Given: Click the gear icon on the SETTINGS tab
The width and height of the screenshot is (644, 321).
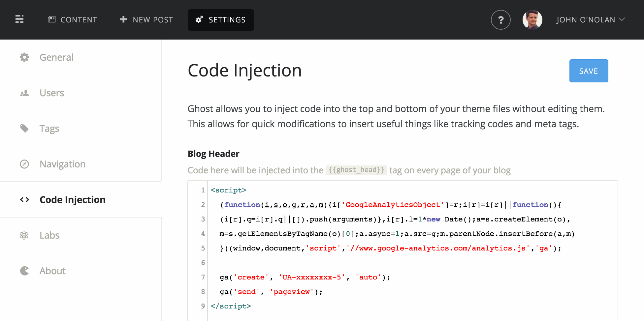Looking at the screenshot, I should 199,20.
